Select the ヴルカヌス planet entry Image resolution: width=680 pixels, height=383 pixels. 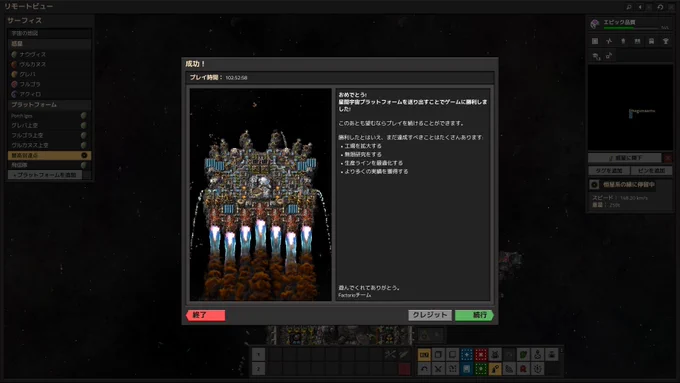tap(49, 64)
